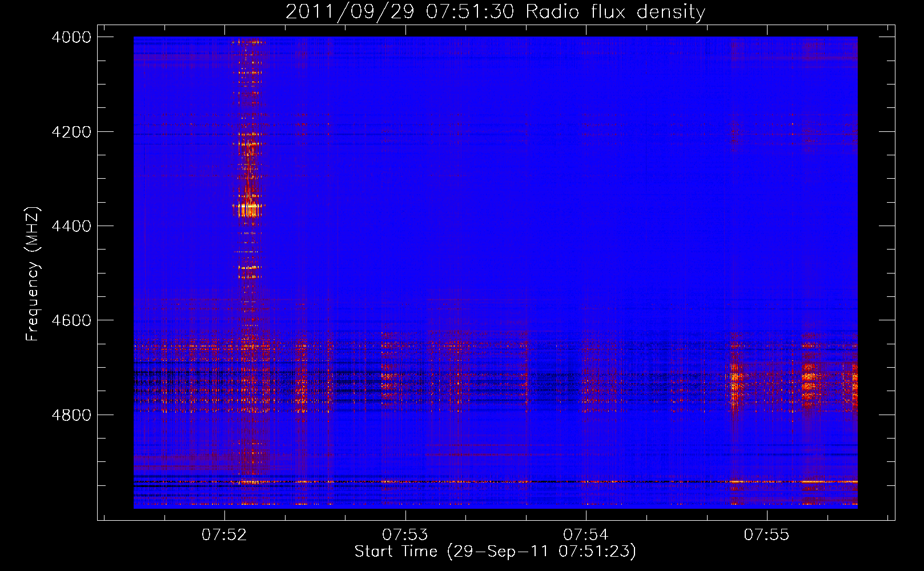This screenshot has width=924, height=571.
Task: Click the 4400 frequency tick label
Action: click(x=71, y=226)
